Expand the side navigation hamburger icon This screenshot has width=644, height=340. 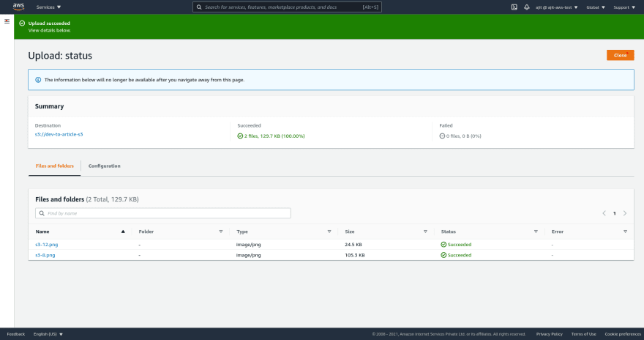tap(7, 21)
